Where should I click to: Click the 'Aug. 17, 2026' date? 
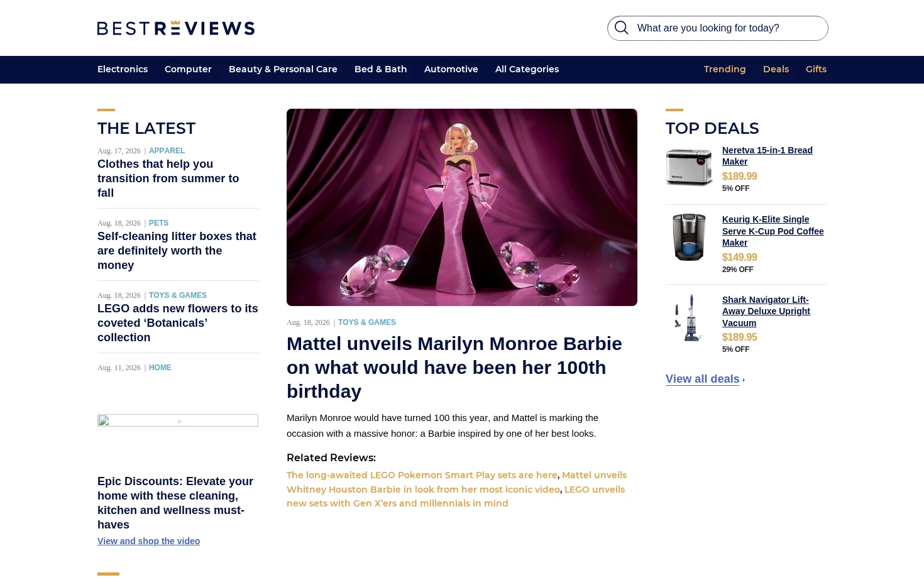(119, 151)
